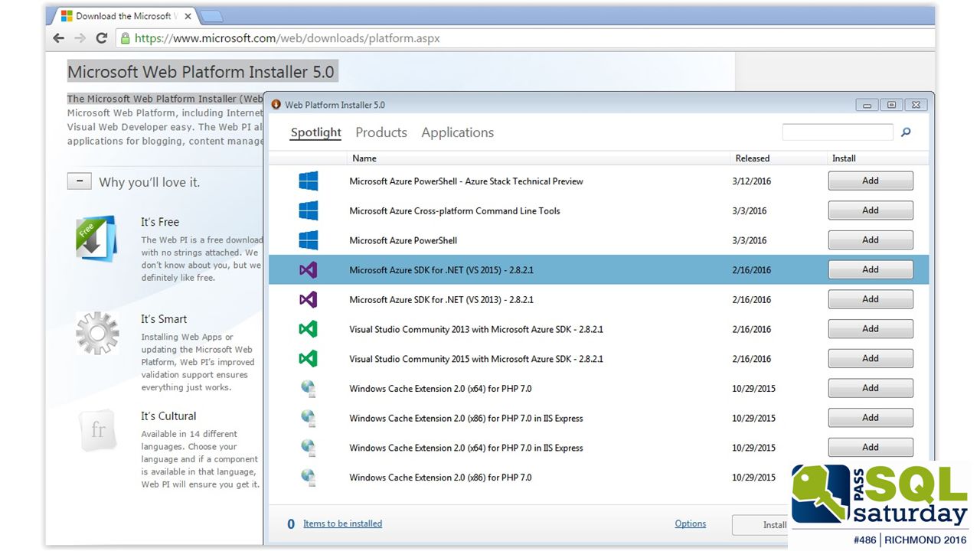Click 'Microsoft Azure Cross-platform Command Line Tools' row text
This screenshot has height=551, width=980.
point(455,210)
